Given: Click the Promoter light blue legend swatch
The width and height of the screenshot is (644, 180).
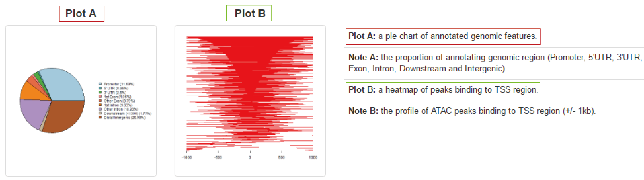Looking at the screenshot, I should 100,84.
